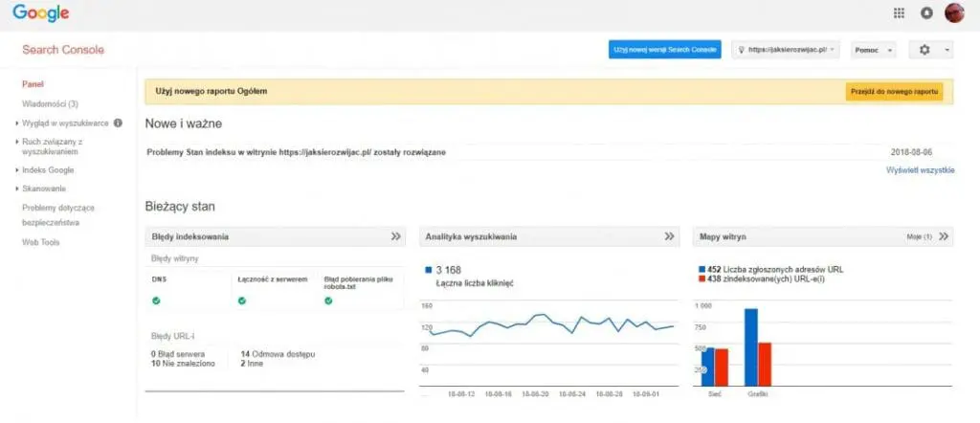Click the robots.txt error green check icon

pyautogui.click(x=328, y=301)
